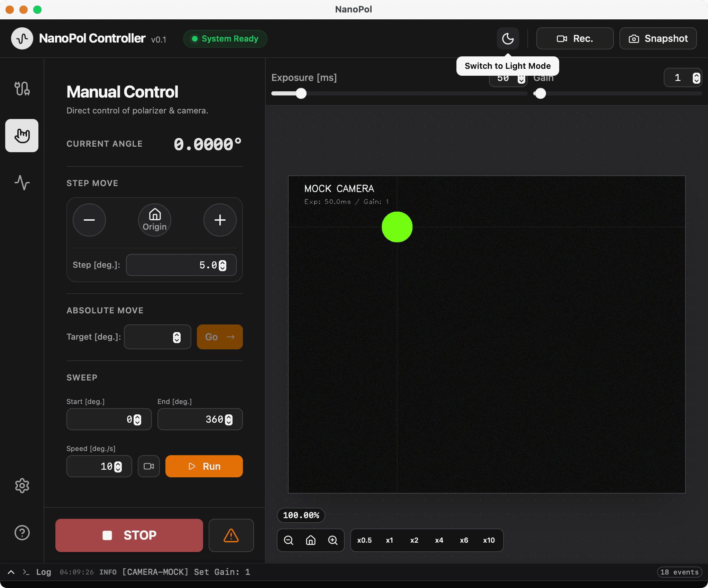Open the waveform measurement sidebar icon
This screenshot has width=708, height=588.
[22, 183]
